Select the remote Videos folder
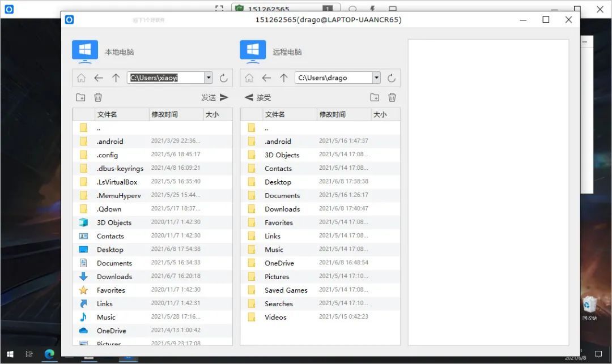Image resolution: width=612 pixels, height=364 pixels. click(x=320, y=317)
